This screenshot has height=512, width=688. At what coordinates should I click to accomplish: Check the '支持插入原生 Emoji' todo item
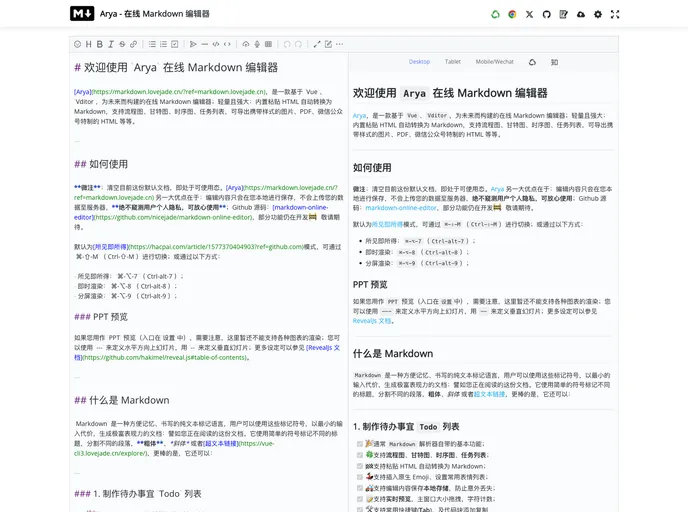[360, 477]
